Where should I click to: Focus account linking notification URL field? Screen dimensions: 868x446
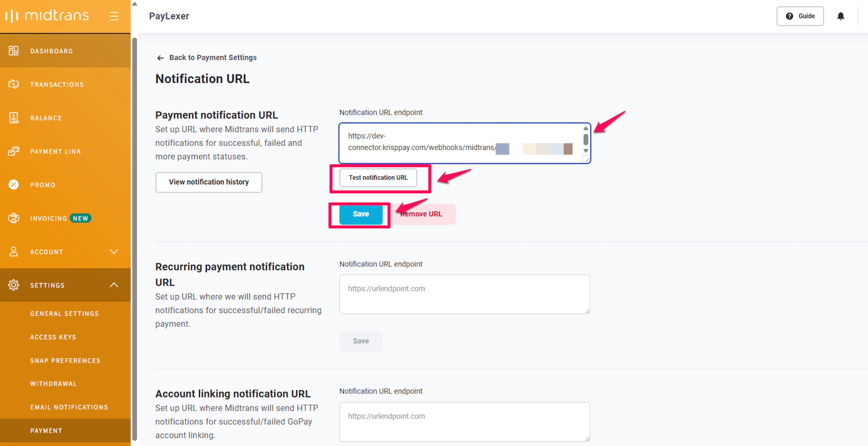[465, 422]
